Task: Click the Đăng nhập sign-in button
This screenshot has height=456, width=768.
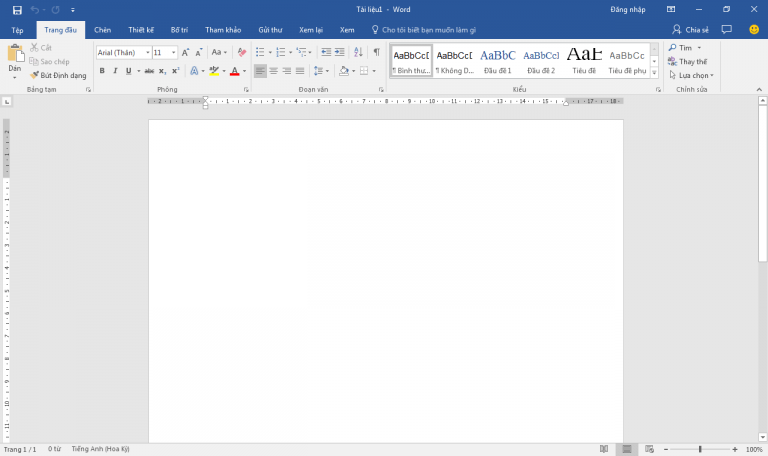Action: tap(627, 9)
